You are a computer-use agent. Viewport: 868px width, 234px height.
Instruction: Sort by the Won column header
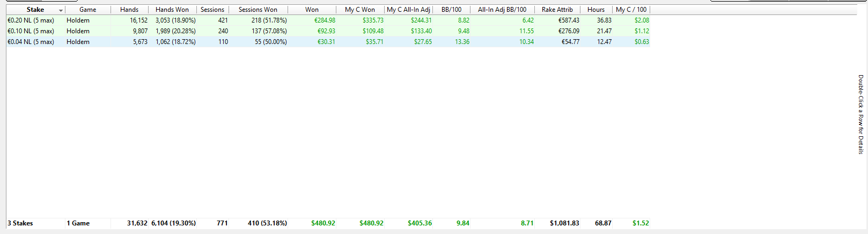tap(312, 10)
